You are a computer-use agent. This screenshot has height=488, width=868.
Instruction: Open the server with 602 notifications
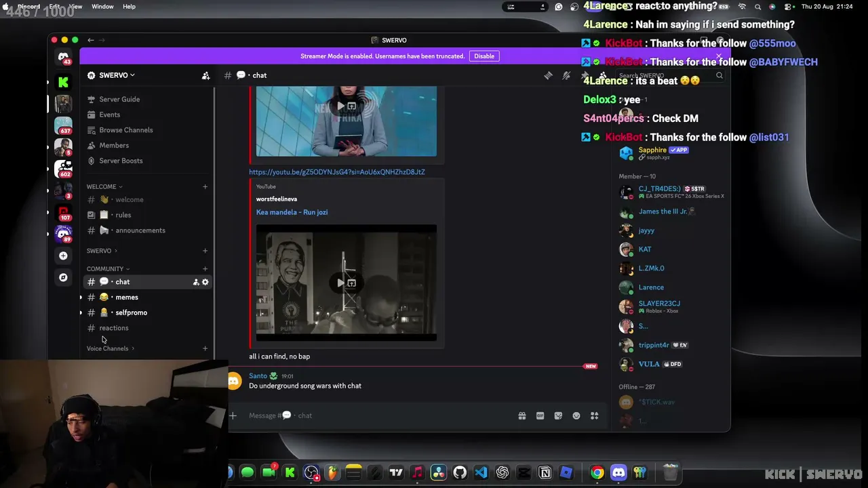point(63,169)
